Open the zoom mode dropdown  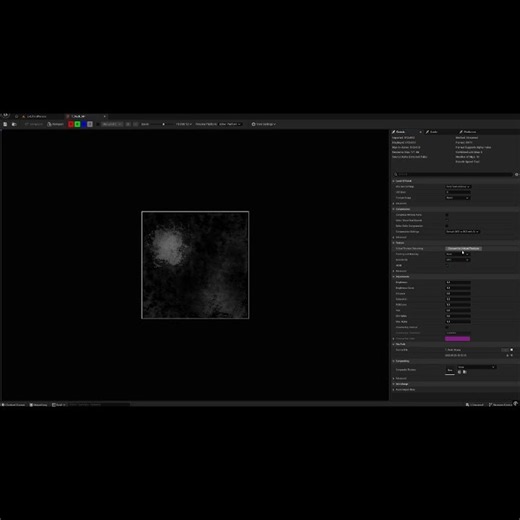click(184, 124)
